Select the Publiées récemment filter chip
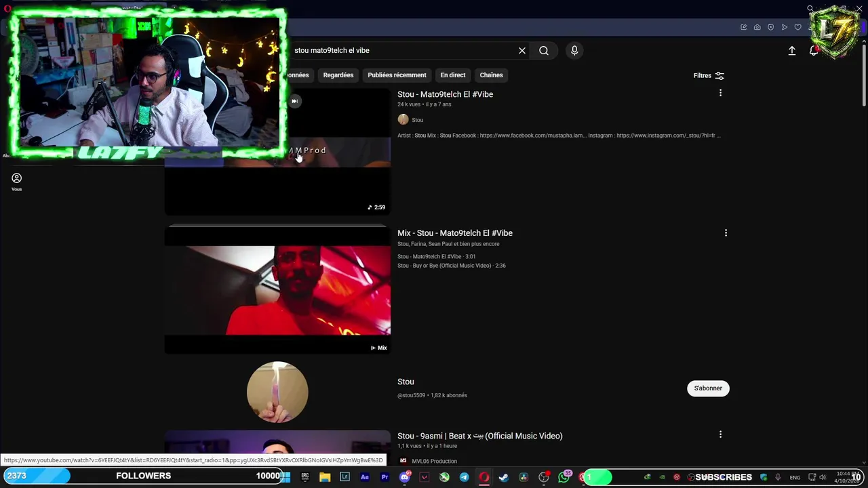Screen dimensions: 868x488 pos(397,75)
